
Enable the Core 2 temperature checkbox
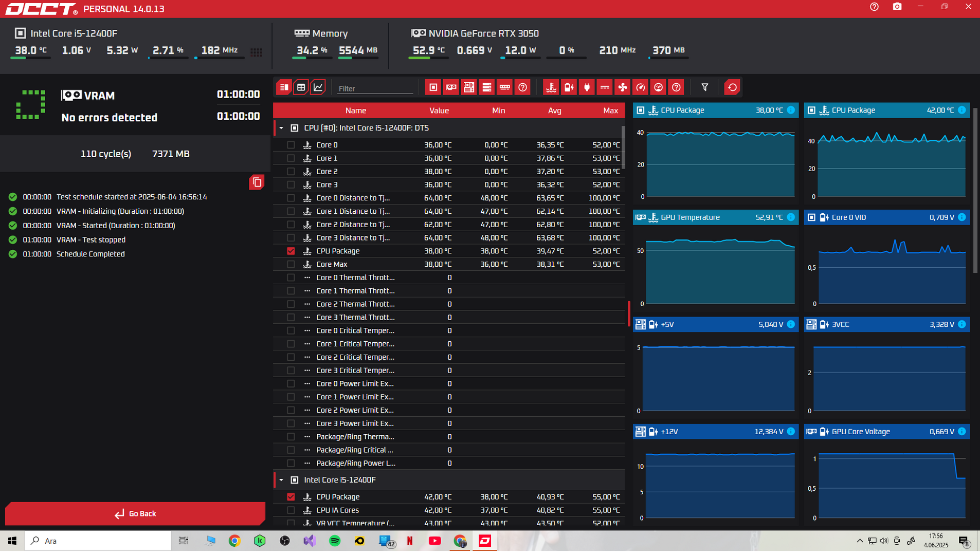(291, 172)
